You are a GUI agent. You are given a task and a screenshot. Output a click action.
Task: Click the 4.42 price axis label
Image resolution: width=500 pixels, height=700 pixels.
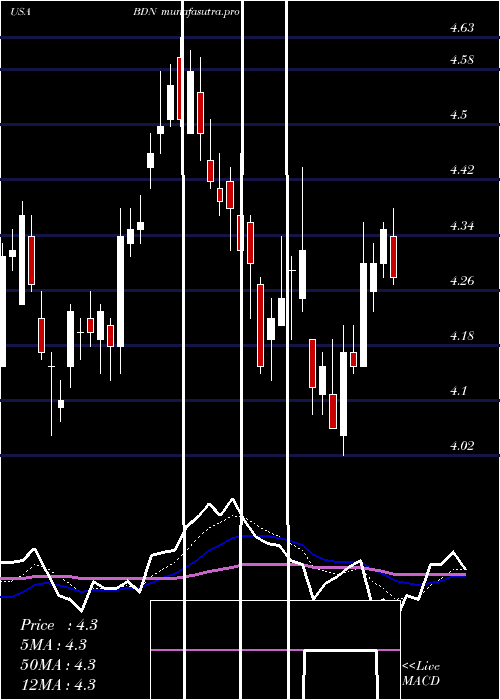(462, 170)
